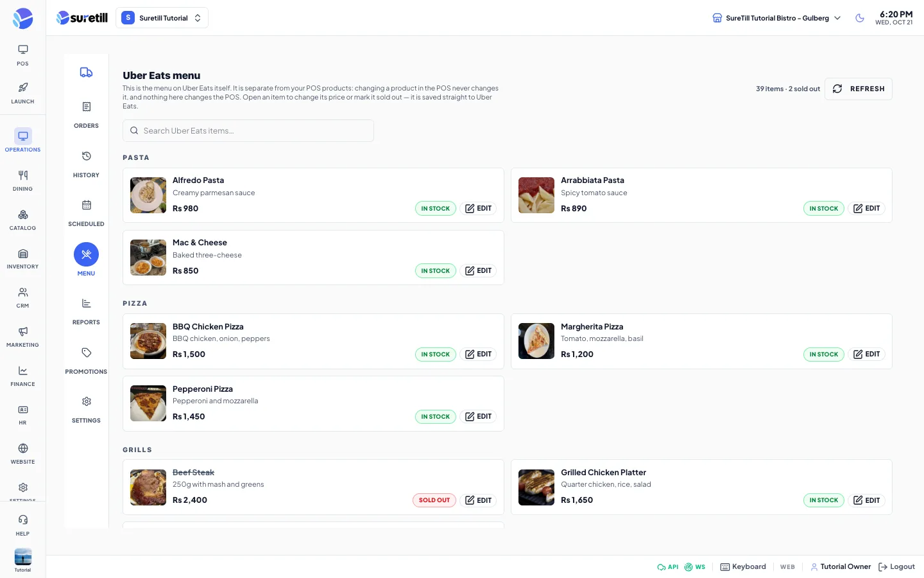924x578 pixels.
Task: Click Arrabbiata Pasta In Stock badge
Action: coord(824,209)
